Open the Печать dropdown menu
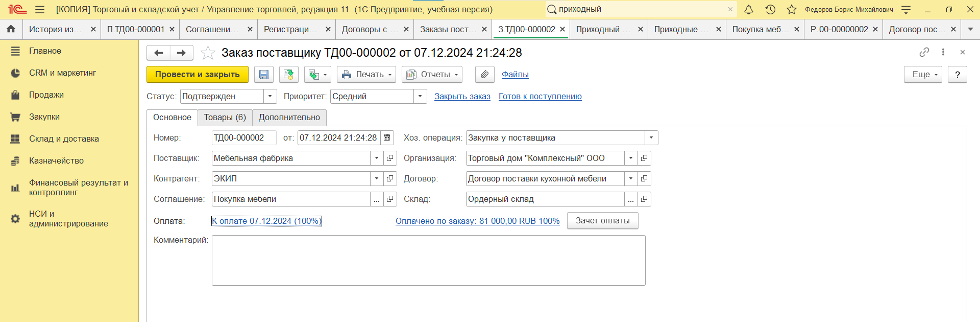 tap(366, 75)
